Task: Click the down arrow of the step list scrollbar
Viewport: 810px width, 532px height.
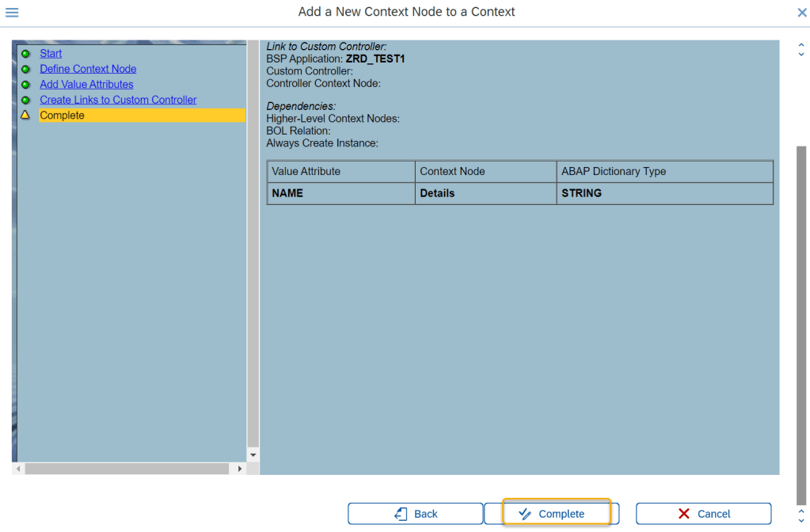Action: click(x=253, y=455)
